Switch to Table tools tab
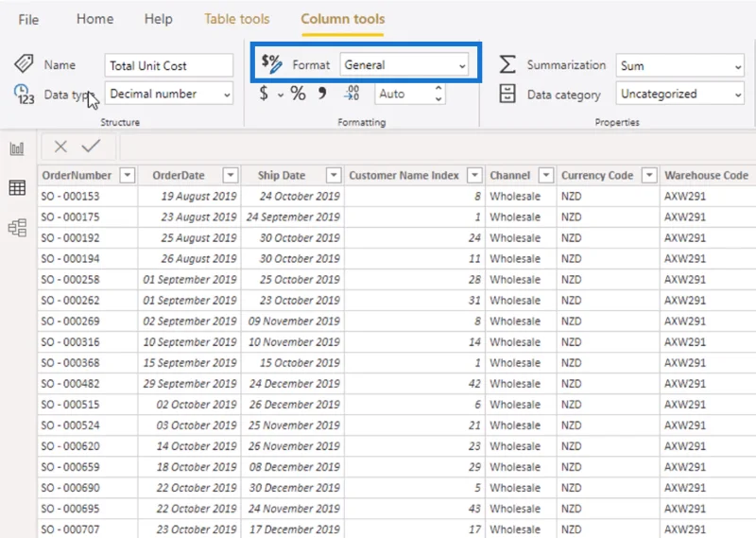This screenshot has height=538, width=756. click(x=237, y=19)
